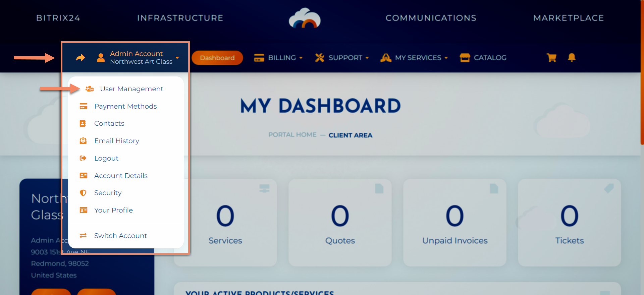Click the Security shield icon
The image size is (644, 295).
tap(83, 193)
